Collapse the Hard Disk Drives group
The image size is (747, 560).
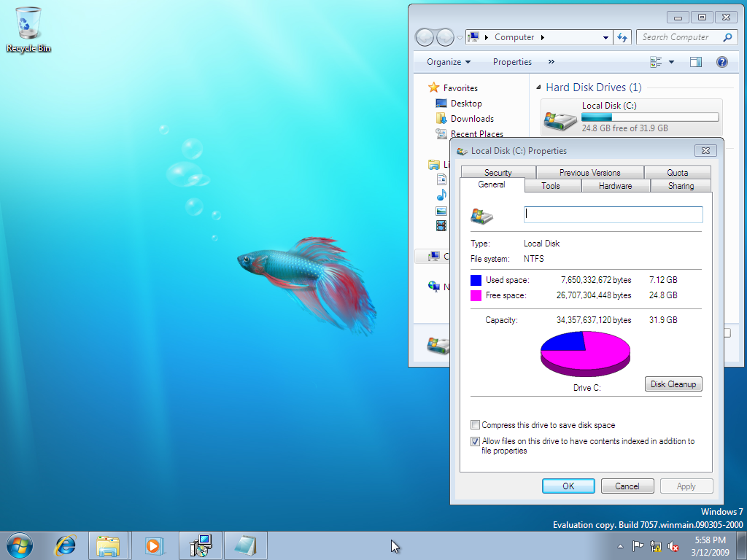pos(538,87)
